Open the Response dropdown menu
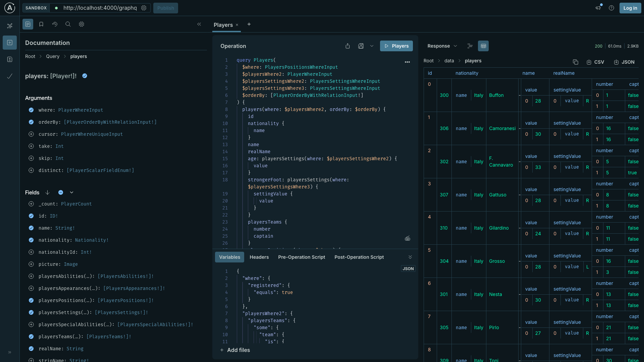This screenshot has height=362, width=644. (x=442, y=46)
